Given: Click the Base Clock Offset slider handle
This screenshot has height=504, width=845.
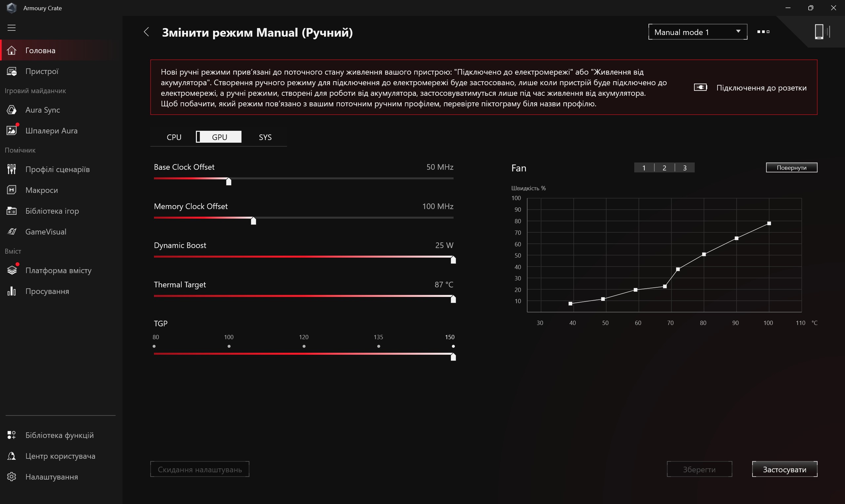Looking at the screenshot, I should tap(229, 182).
